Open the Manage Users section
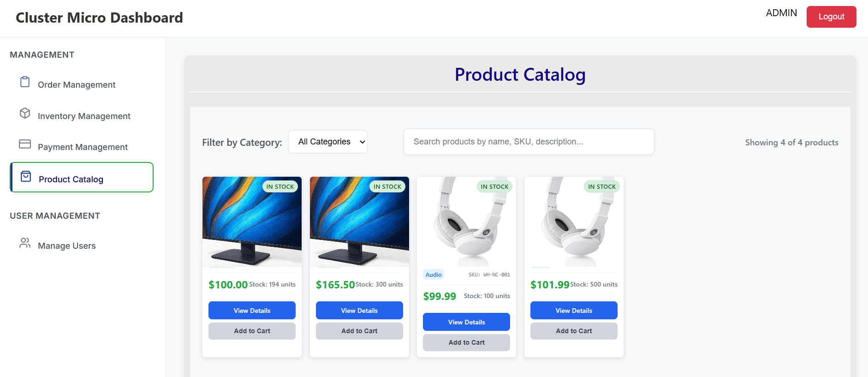This screenshot has height=377, width=868. click(66, 245)
